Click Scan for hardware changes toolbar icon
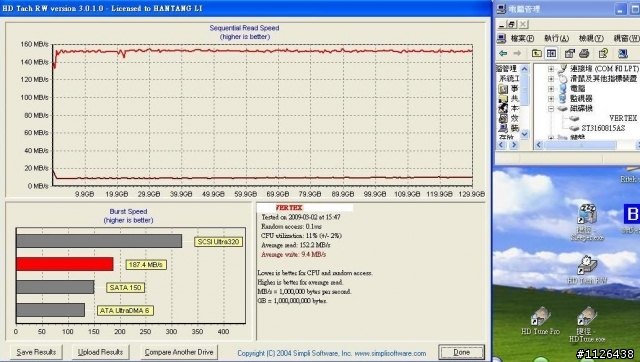The image size is (640, 362). [x=622, y=53]
